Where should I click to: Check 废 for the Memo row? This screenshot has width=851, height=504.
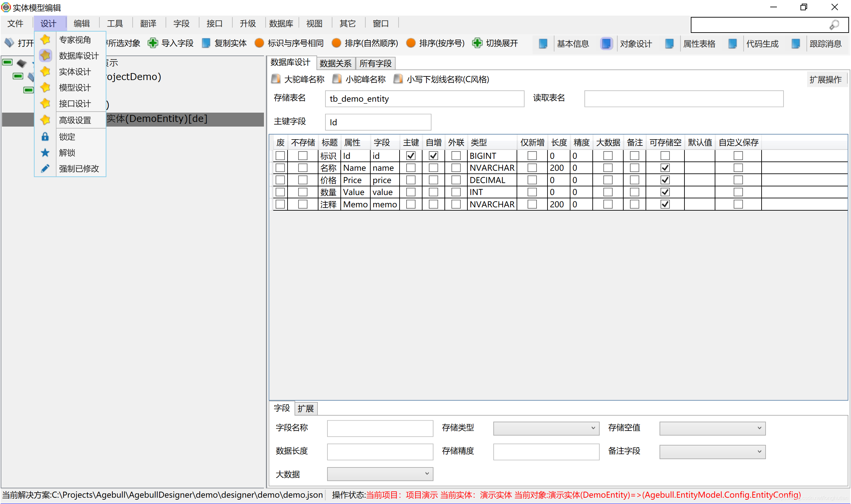click(280, 204)
